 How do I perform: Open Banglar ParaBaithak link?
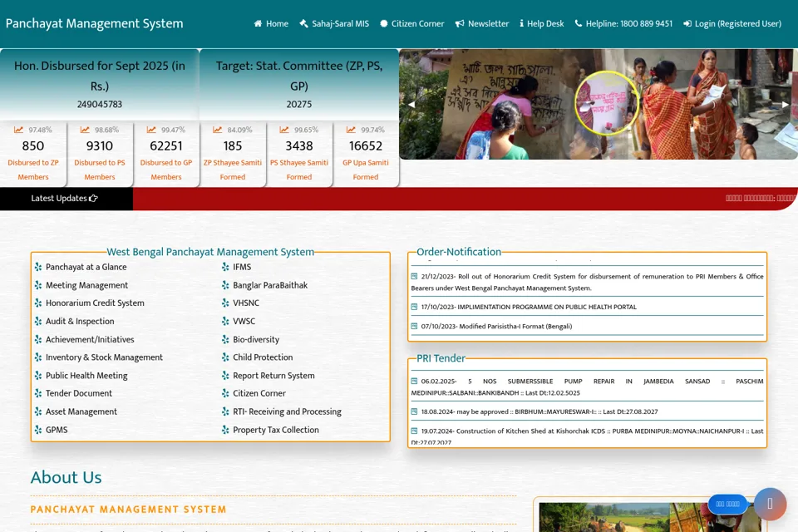[x=270, y=285]
